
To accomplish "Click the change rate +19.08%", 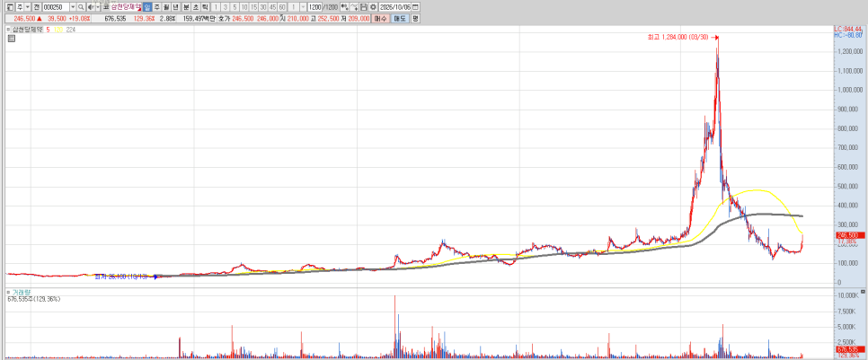I will click(x=79, y=18).
